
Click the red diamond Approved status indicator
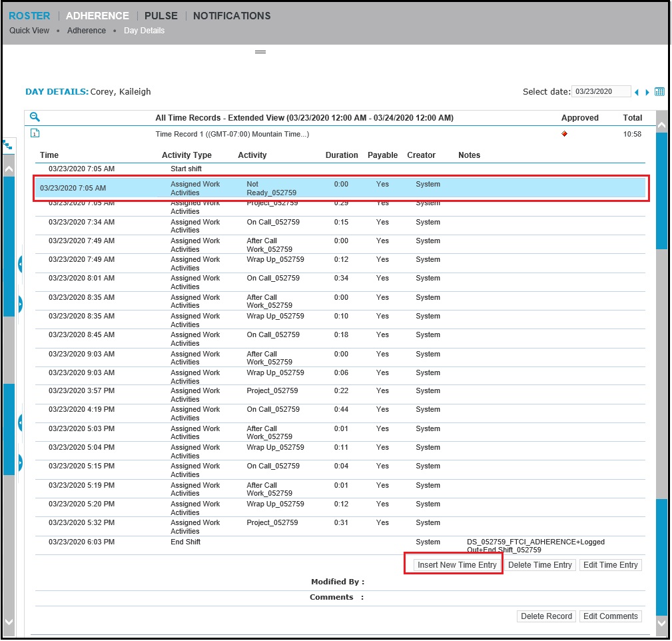pos(564,134)
